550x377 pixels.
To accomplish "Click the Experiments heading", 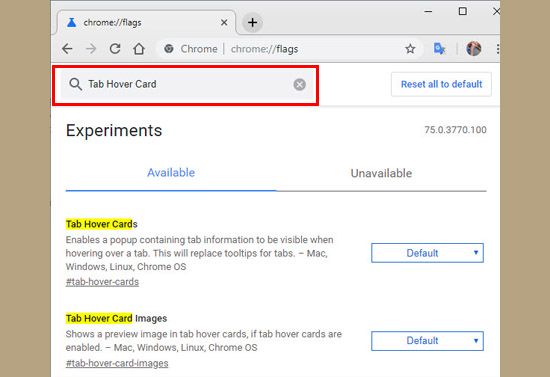I will 114,130.
